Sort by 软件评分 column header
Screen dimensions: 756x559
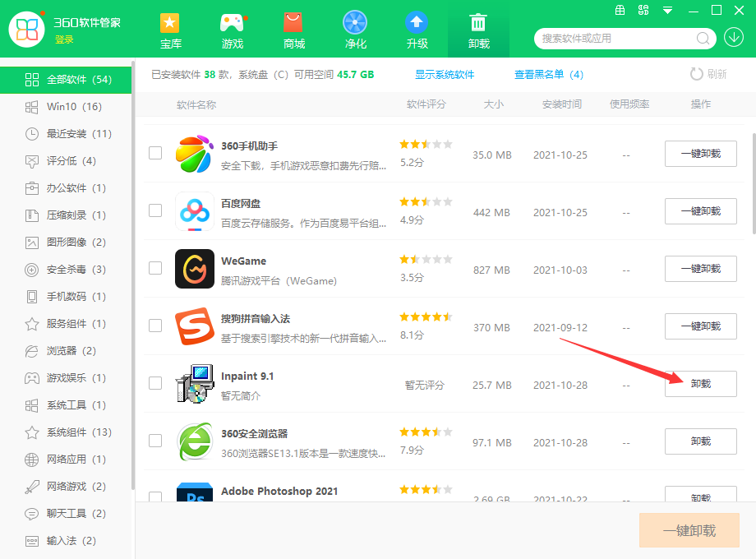coord(426,104)
